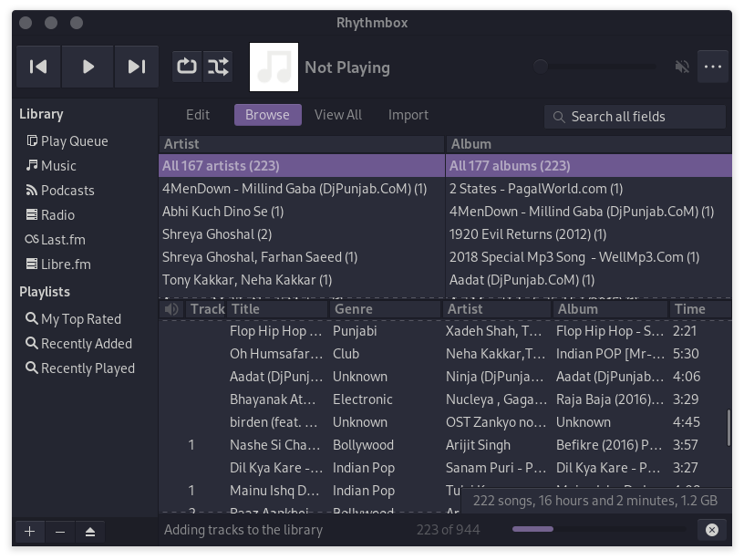Click the Search all fields box
The image size is (744, 560).
635,116
